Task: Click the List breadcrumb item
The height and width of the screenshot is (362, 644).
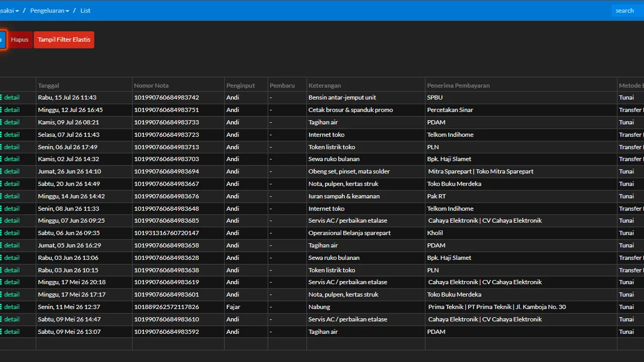Action: coord(86,11)
